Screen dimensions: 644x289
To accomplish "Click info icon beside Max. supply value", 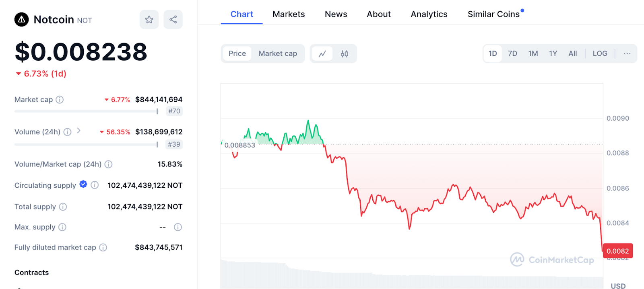I will (x=178, y=227).
